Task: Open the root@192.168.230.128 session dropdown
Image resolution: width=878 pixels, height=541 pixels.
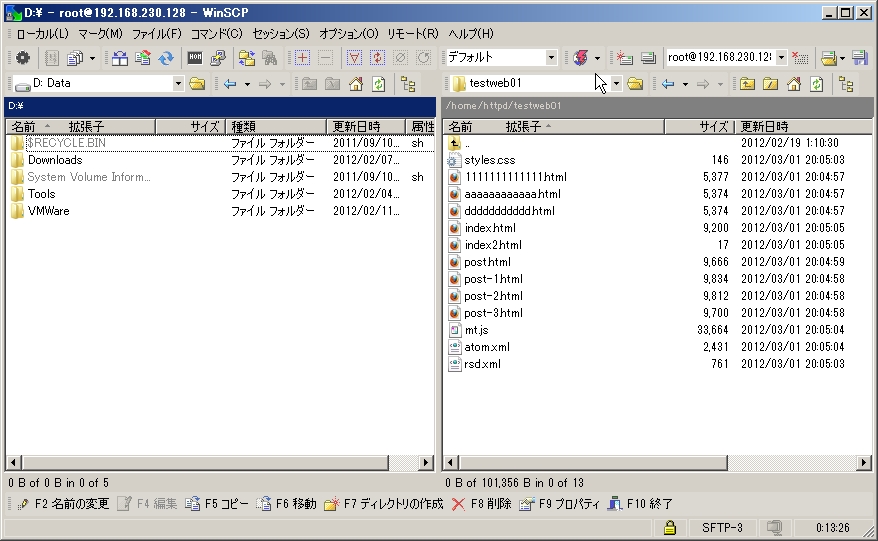Action: coord(781,57)
